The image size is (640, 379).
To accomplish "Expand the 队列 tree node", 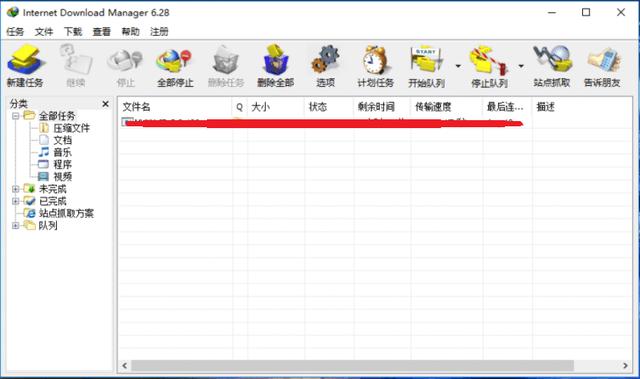I will [x=16, y=226].
